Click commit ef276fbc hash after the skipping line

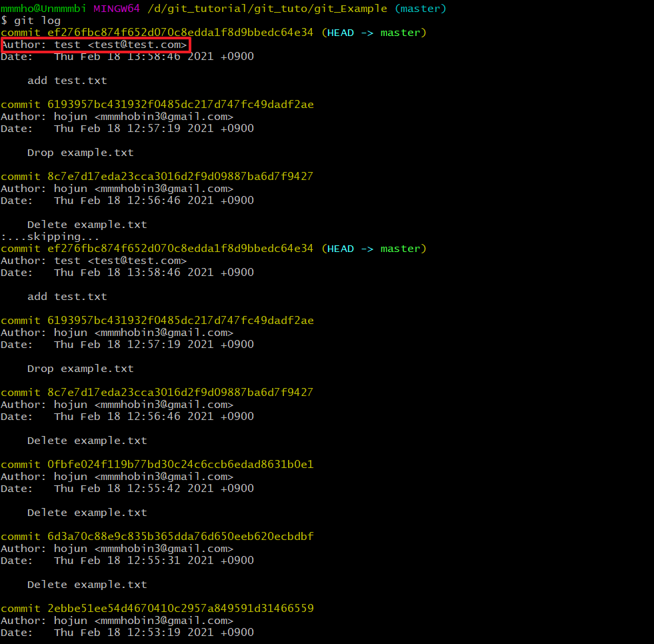pyautogui.click(x=180, y=249)
